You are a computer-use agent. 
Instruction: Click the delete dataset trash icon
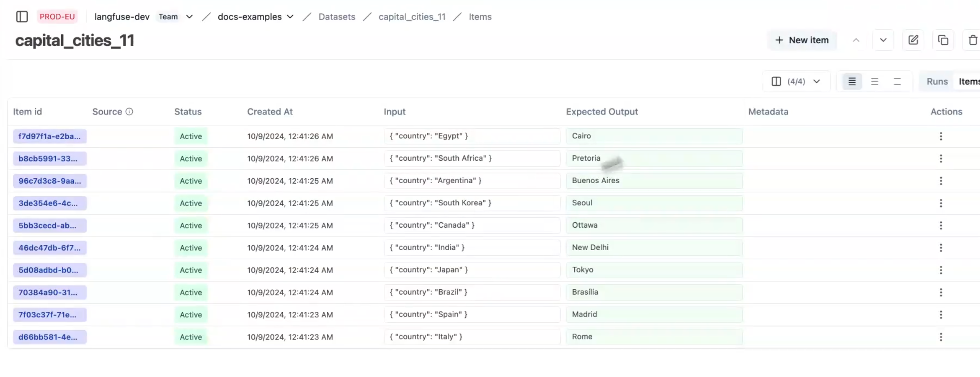click(x=973, y=40)
